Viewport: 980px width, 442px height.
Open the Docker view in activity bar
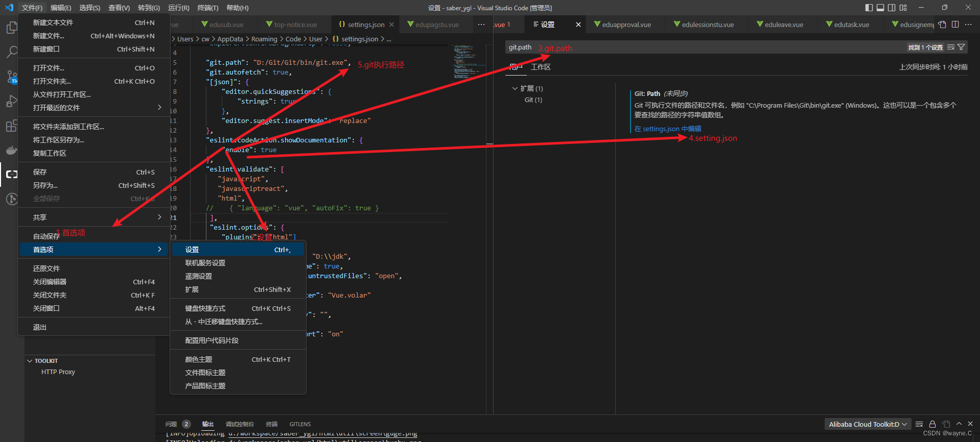point(12,150)
